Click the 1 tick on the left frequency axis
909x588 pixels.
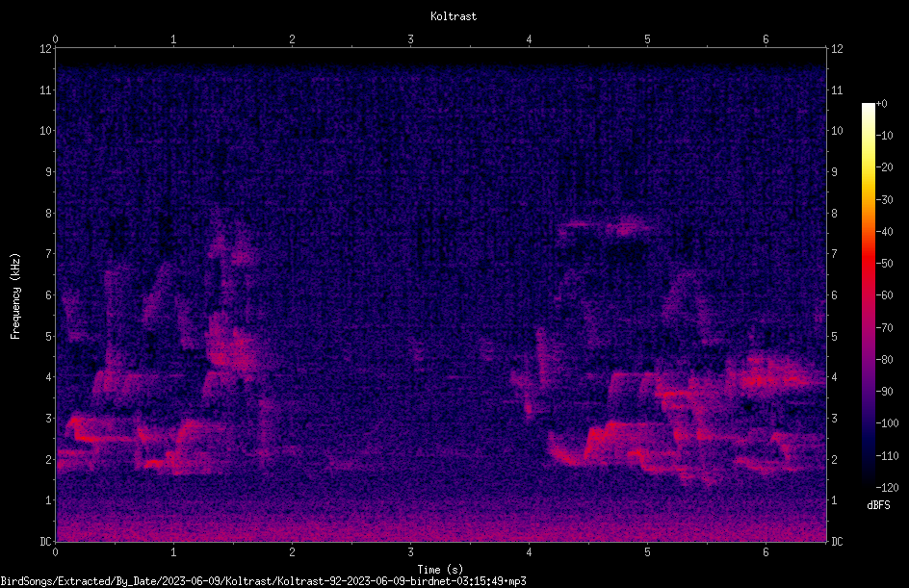pyautogui.click(x=48, y=500)
